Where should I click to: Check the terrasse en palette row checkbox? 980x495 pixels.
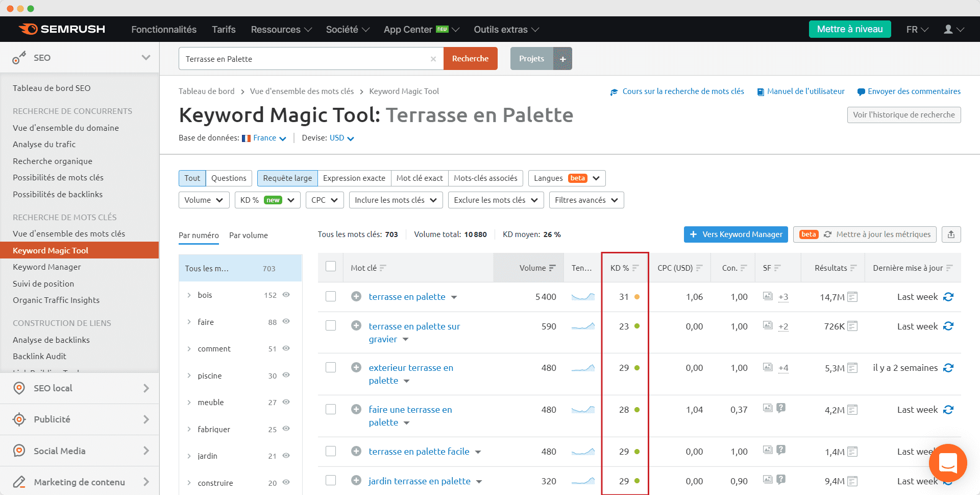(x=331, y=296)
